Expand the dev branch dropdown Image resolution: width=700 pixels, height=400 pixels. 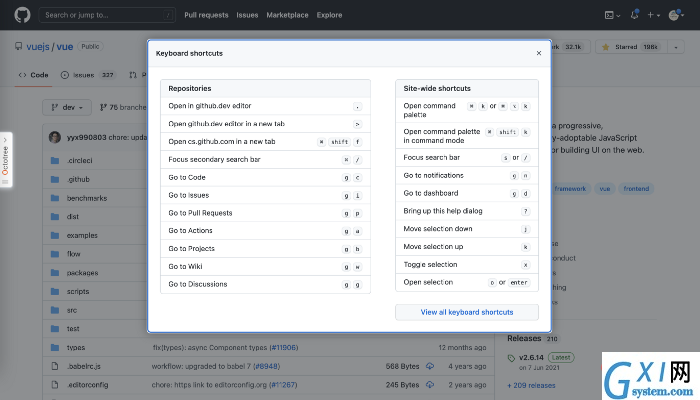click(67, 107)
